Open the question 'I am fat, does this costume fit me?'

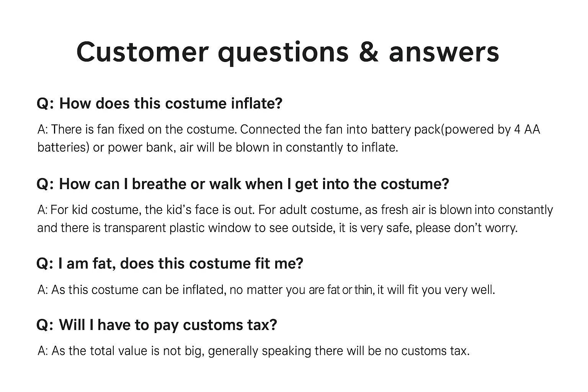click(170, 264)
